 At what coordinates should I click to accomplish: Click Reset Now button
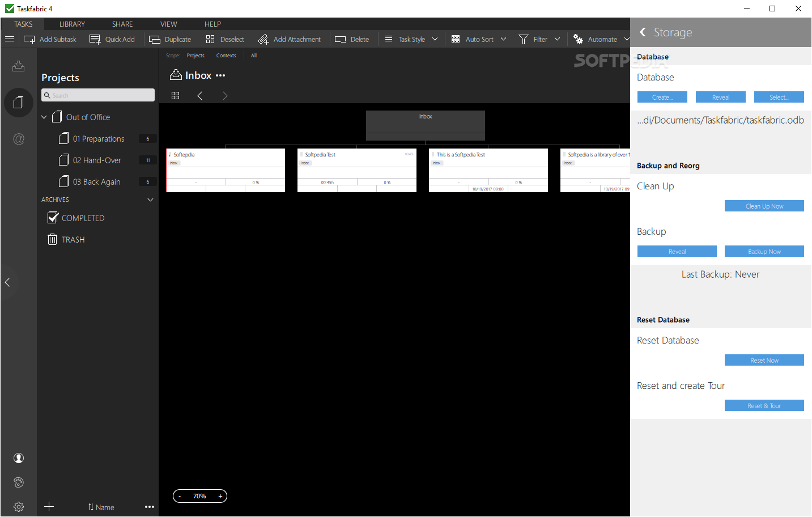click(764, 360)
